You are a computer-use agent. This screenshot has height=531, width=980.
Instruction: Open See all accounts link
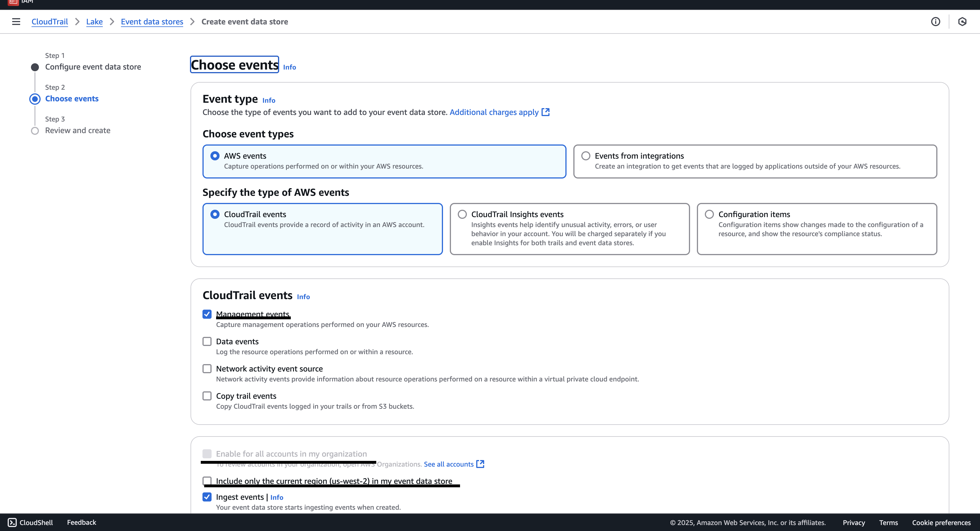click(x=449, y=464)
